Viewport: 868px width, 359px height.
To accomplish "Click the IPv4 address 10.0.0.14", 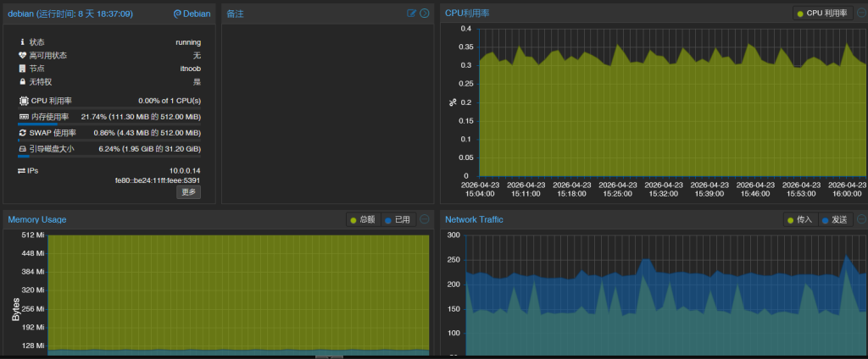I will pyautogui.click(x=184, y=170).
